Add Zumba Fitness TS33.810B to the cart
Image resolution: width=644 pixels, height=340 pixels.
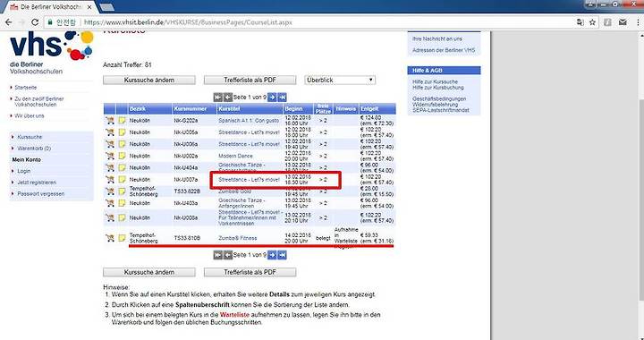pos(110,238)
